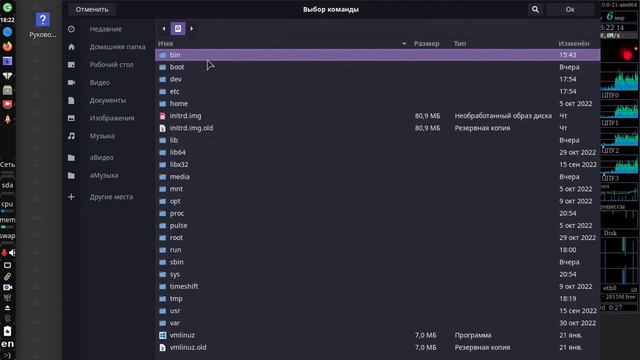Launch Firefox from the left panel
The height and width of the screenshot is (360, 640).
click(7, 46)
